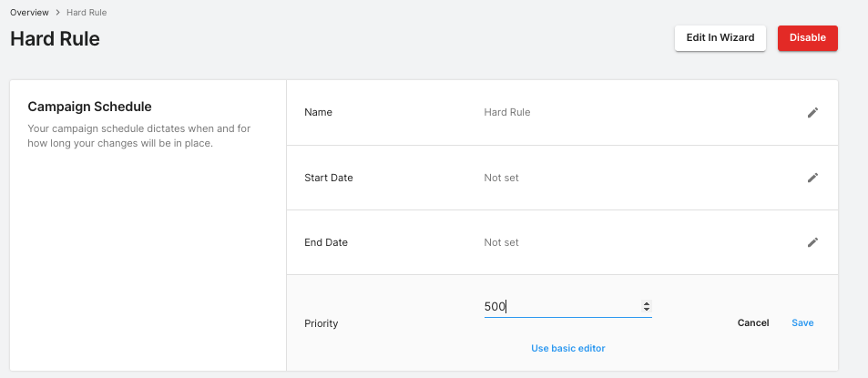Open End Date editing with pencil icon
The width and height of the screenshot is (868, 378).
pyautogui.click(x=812, y=242)
